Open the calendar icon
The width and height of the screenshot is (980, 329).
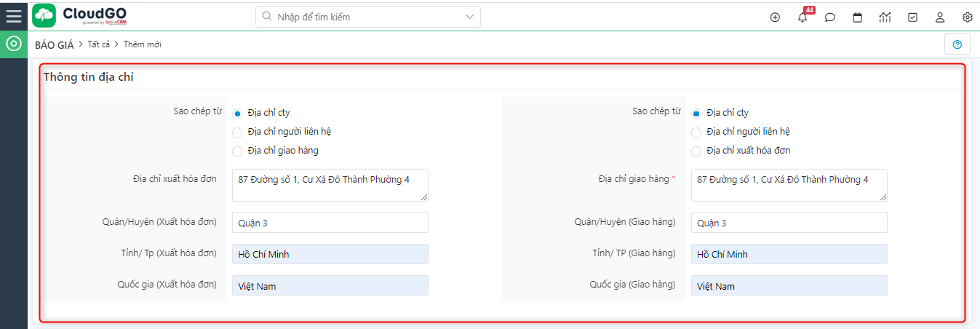coord(858,17)
